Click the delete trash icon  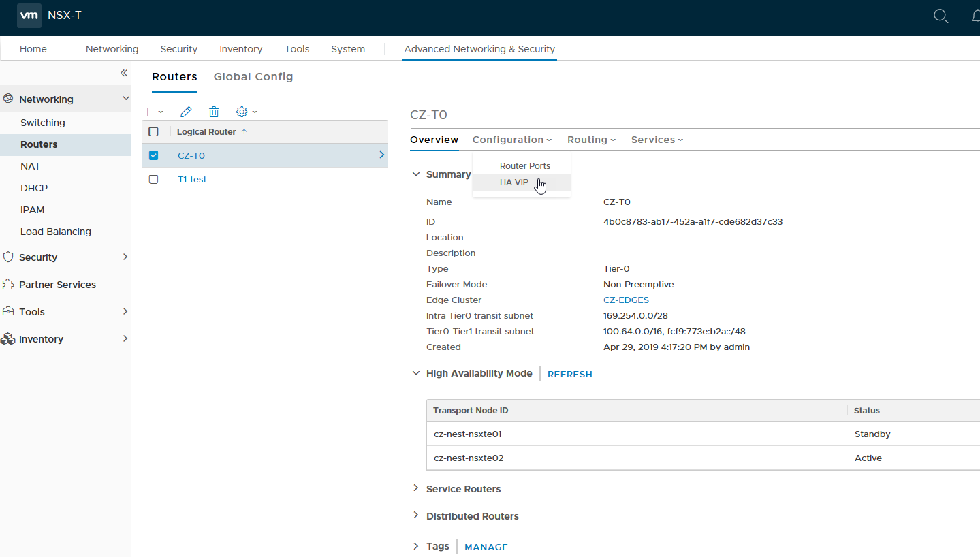[214, 112]
